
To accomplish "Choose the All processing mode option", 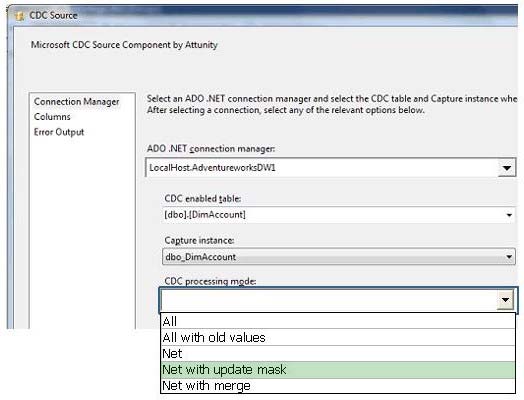I will coord(338,321).
